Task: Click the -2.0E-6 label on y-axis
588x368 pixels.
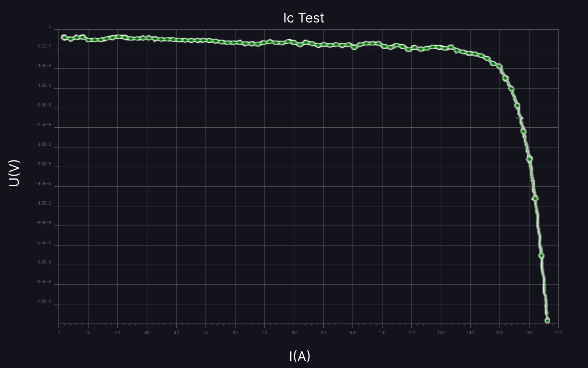Action: (x=43, y=105)
